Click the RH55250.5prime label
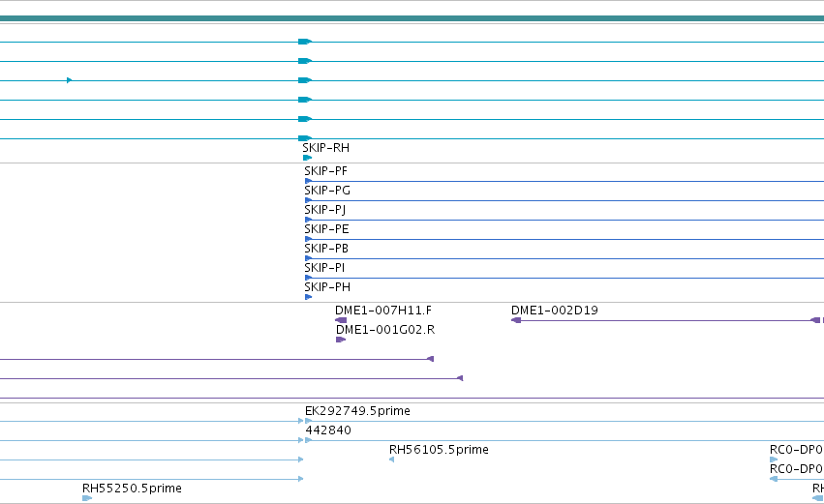The height and width of the screenshot is (504, 824). (132, 489)
